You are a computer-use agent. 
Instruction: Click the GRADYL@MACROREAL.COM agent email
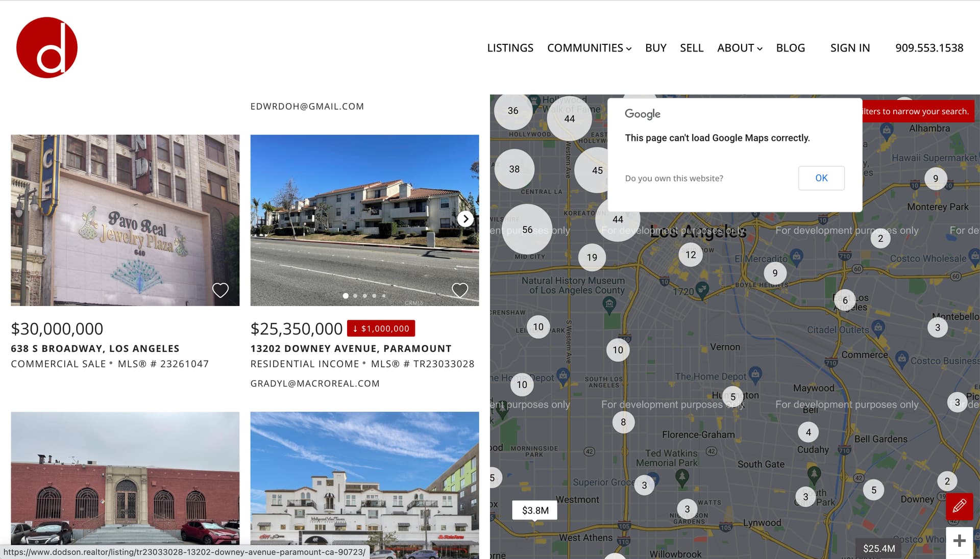pos(315,384)
